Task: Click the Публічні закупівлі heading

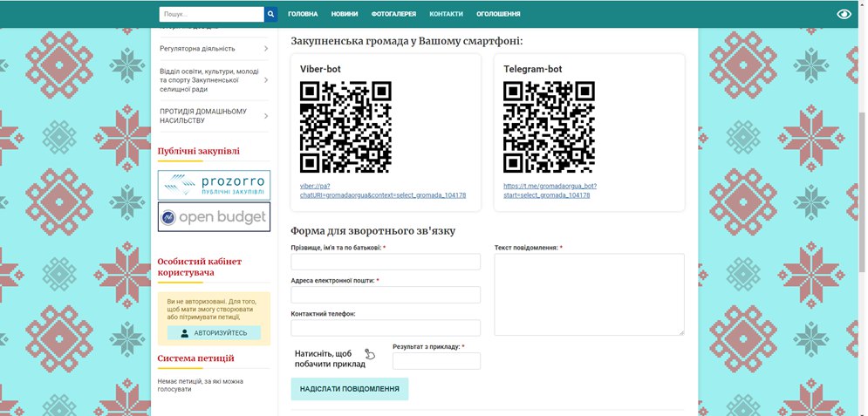Action: (x=199, y=151)
